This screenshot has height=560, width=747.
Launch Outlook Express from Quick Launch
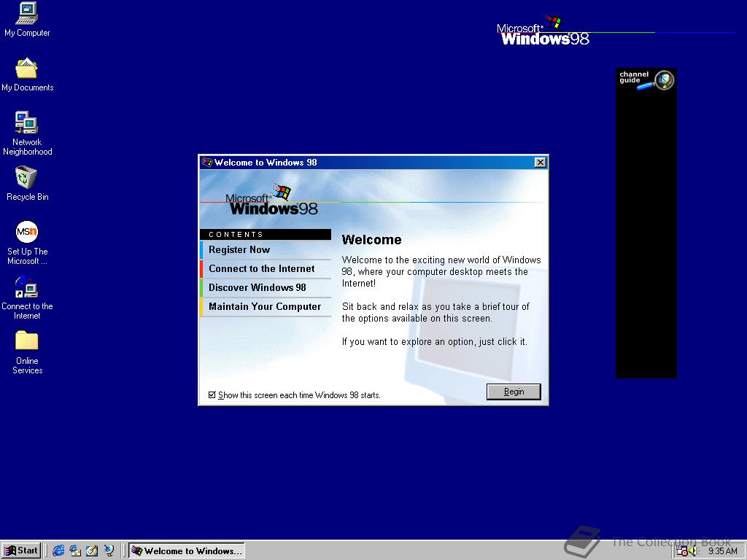[75, 551]
